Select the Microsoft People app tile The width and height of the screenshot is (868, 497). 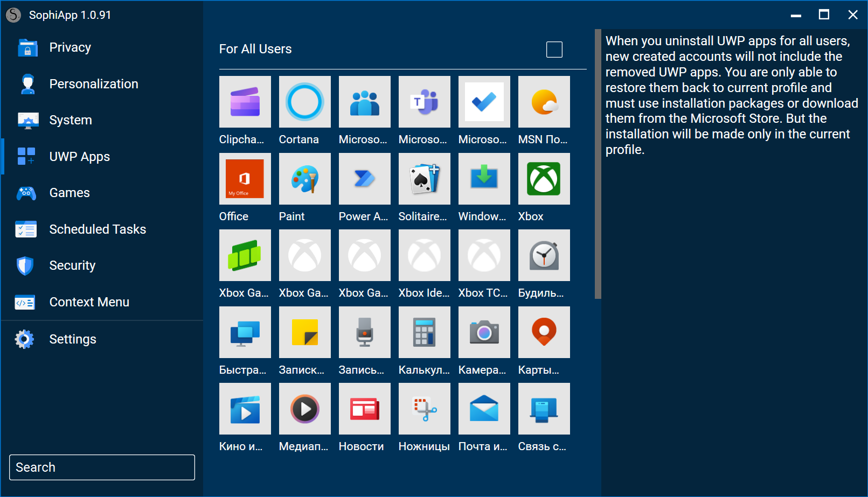365,102
